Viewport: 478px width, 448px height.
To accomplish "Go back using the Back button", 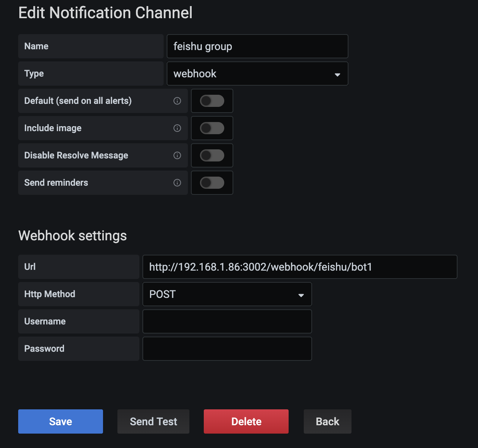I will [327, 421].
